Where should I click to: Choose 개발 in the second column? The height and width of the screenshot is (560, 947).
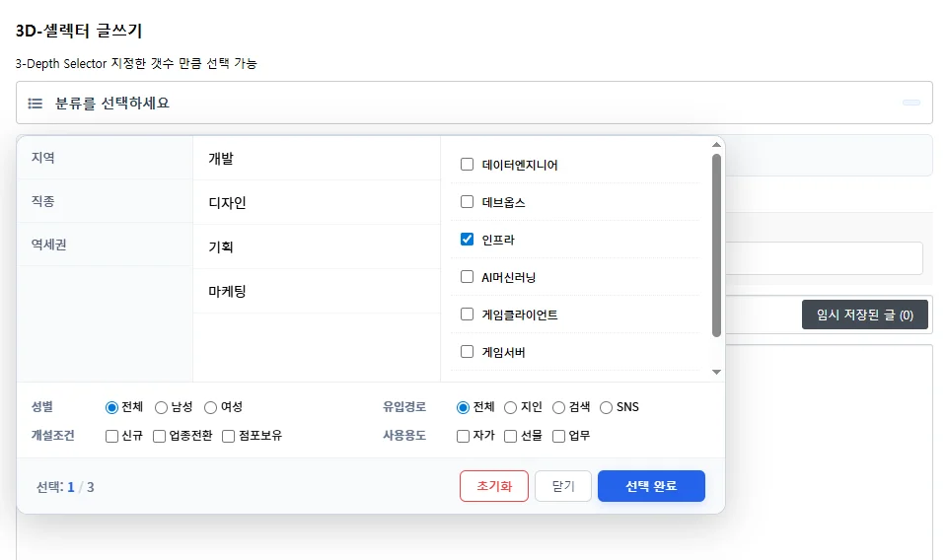point(317,158)
